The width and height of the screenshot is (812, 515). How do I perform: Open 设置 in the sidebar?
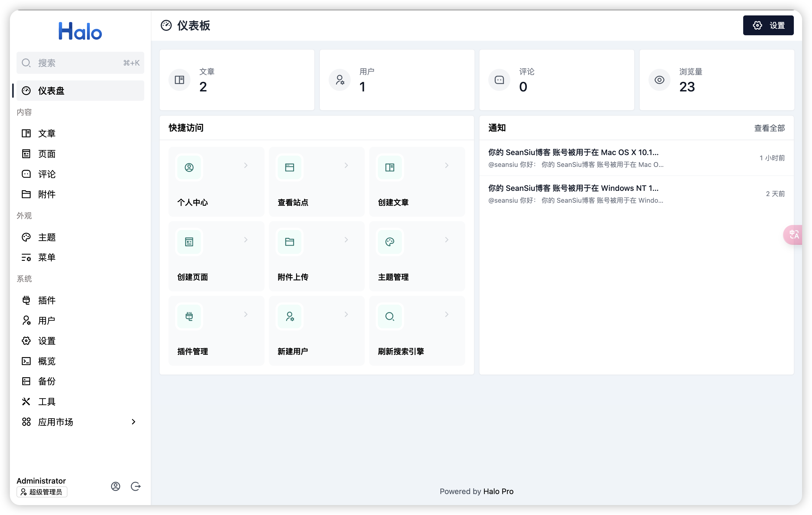pos(80,341)
